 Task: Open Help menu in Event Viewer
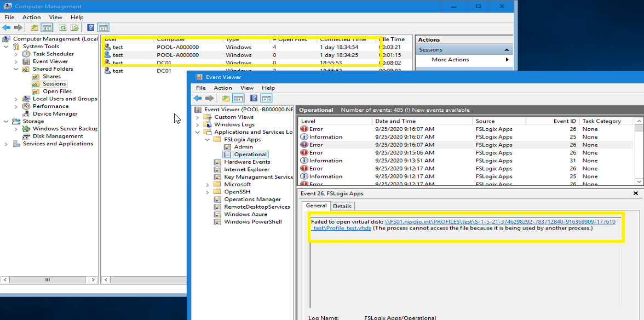pos(268,88)
